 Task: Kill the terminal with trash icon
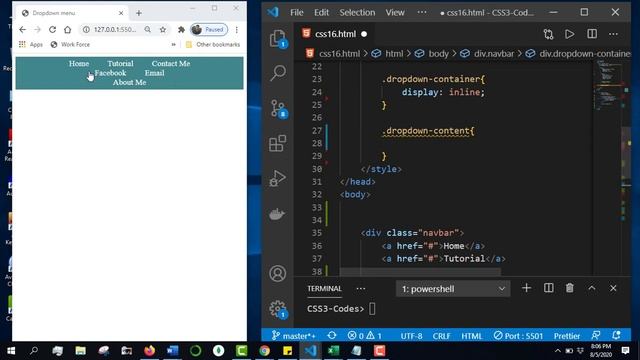pyautogui.click(x=570, y=288)
